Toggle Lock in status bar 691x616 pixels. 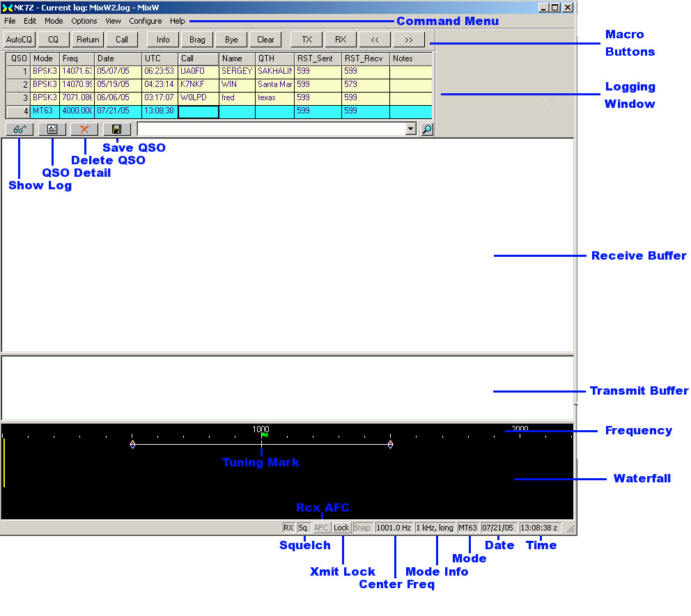(341, 528)
